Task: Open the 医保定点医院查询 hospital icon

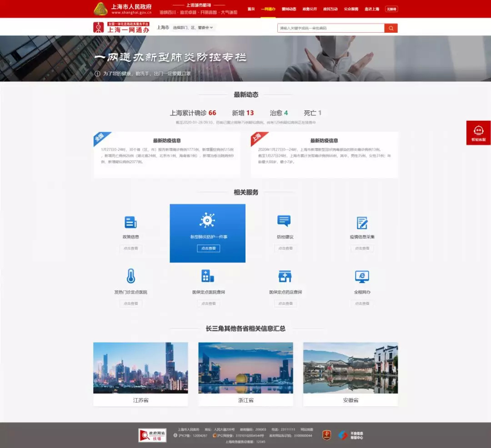Action: pos(208,276)
